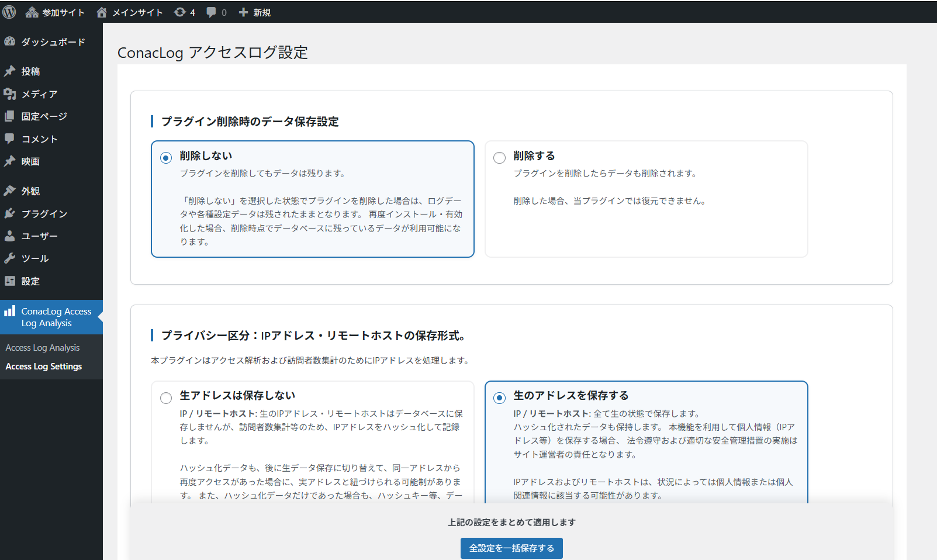
Task: Click the ダッシュボード gauge icon
Action: click(x=9, y=42)
